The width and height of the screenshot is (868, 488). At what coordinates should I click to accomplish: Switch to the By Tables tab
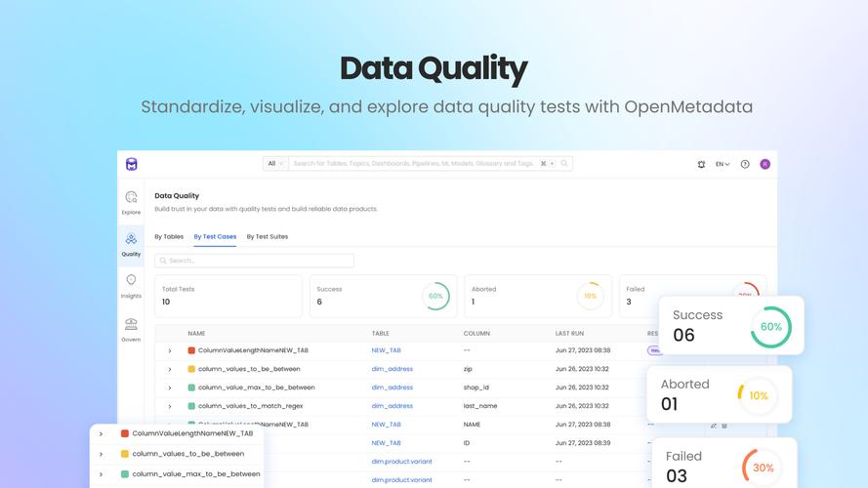169,237
